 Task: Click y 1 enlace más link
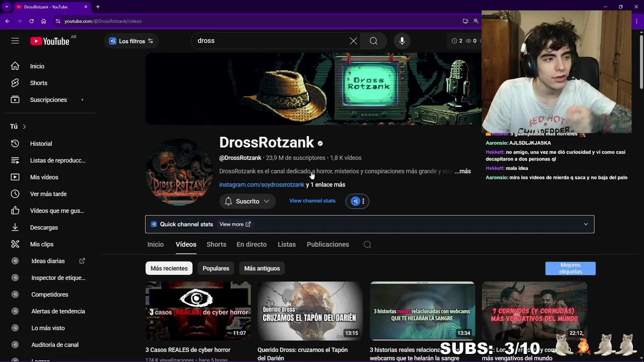pos(326,185)
